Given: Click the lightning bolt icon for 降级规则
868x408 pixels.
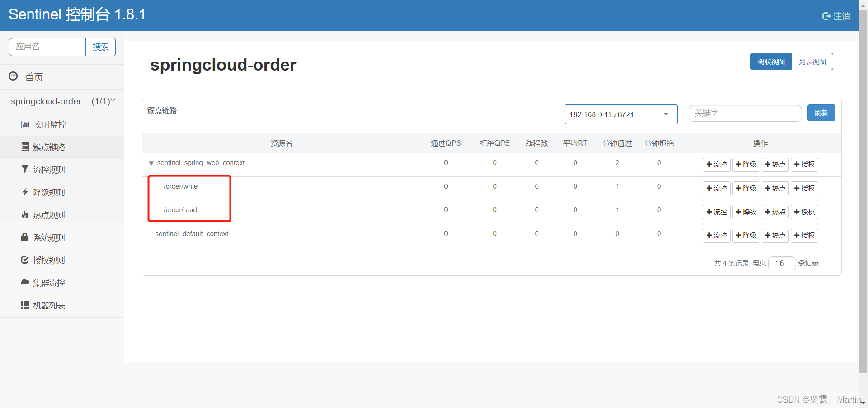Looking at the screenshot, I should (x=25, y=192).
